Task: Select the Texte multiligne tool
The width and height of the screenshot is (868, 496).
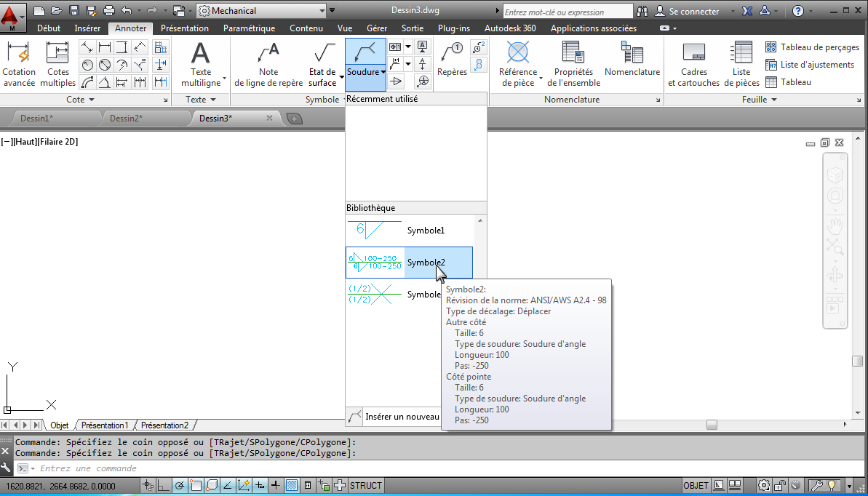Action: click(201, 64)
